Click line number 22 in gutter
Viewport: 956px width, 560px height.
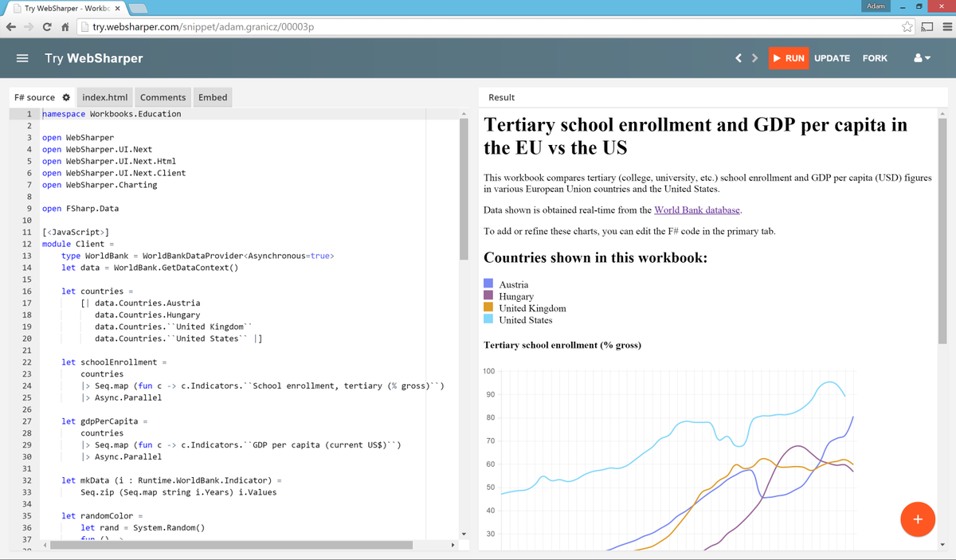click(x=26, y=362)
